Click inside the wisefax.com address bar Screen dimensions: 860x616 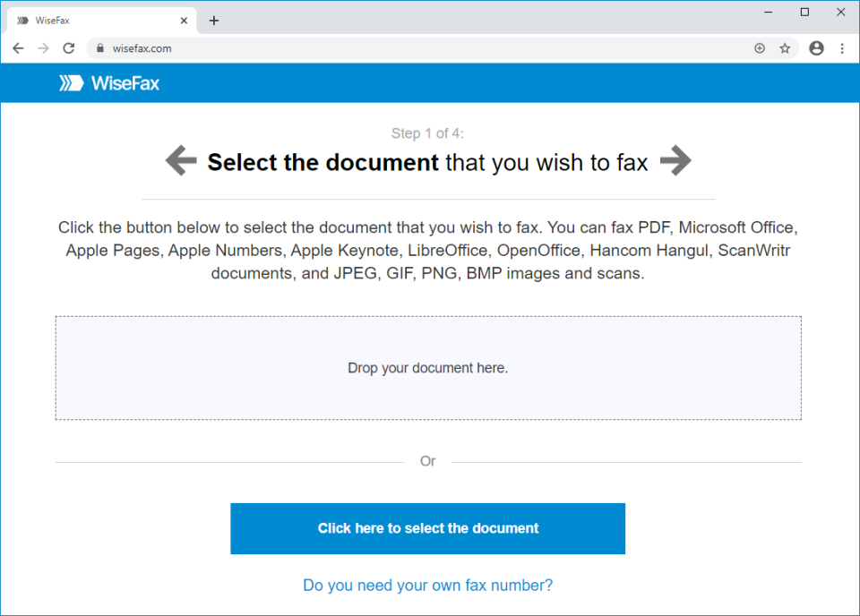tap(179, 47)
